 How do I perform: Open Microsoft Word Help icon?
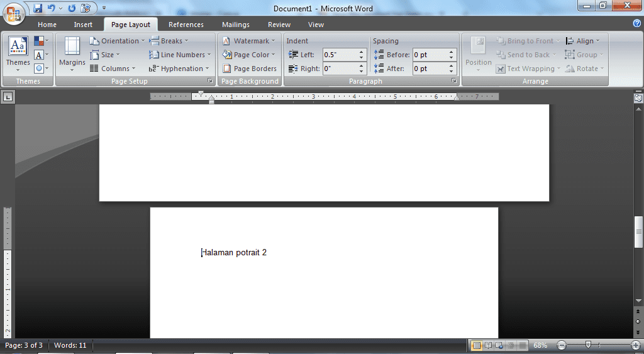[x=637, y=23]
